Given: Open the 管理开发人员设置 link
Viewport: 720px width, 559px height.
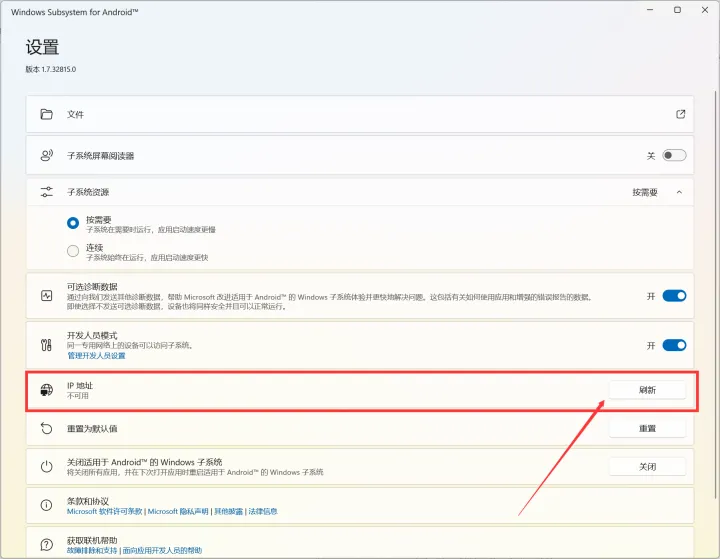Looking at the screenshot, I should pos(96,356).
